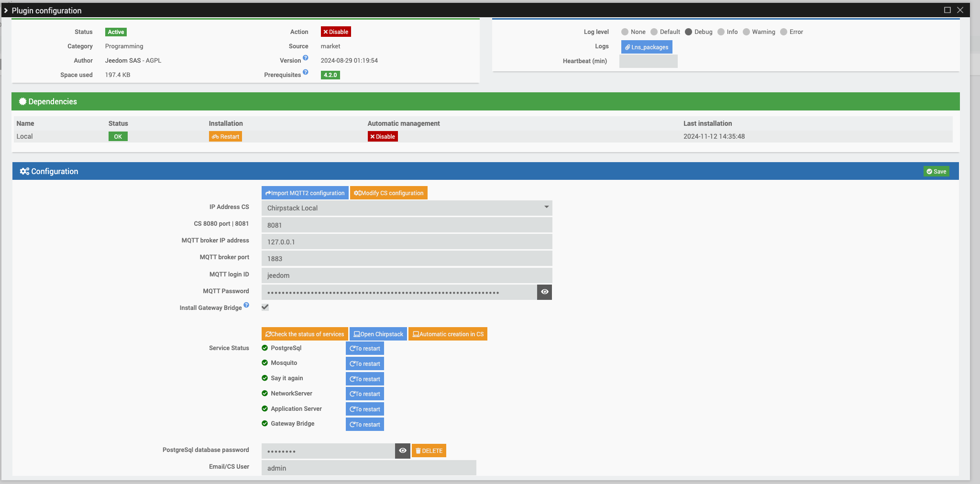Disable the plugin via the Action button

coord(336,32)
